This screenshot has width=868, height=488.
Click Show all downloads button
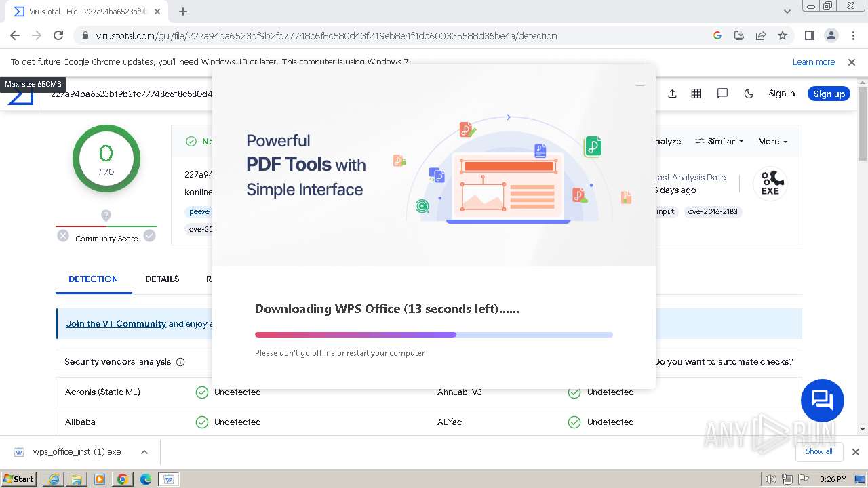coord(819,451)
